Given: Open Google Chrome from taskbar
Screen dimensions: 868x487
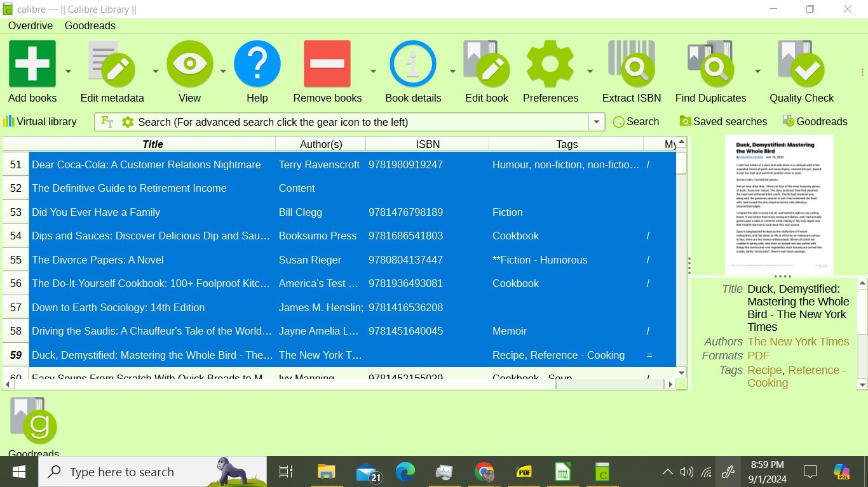Looking at the screenshot, I should pos(484,472).
